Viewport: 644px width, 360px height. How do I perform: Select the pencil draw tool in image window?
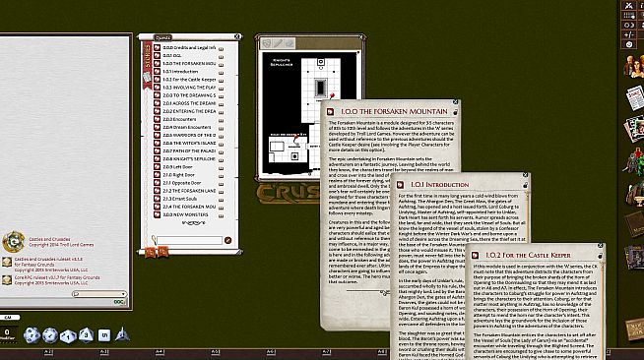point(278,43)
